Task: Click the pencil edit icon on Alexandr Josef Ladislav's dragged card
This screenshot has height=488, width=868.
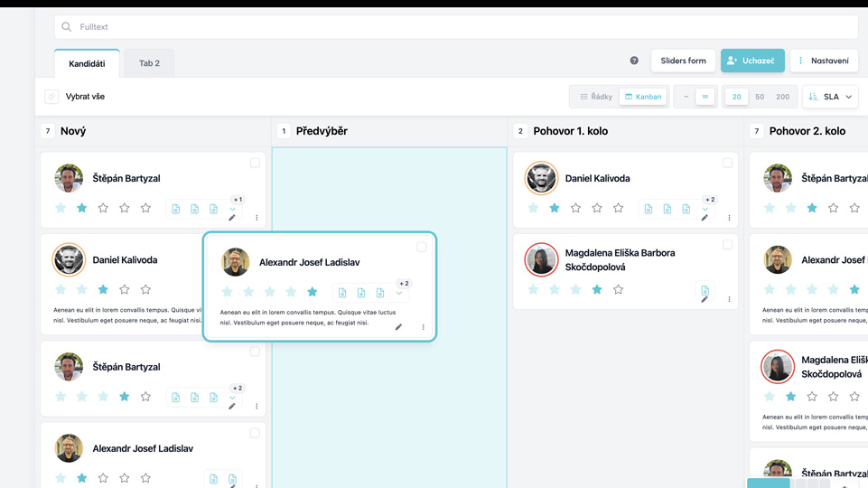Action: coord(398,327)
